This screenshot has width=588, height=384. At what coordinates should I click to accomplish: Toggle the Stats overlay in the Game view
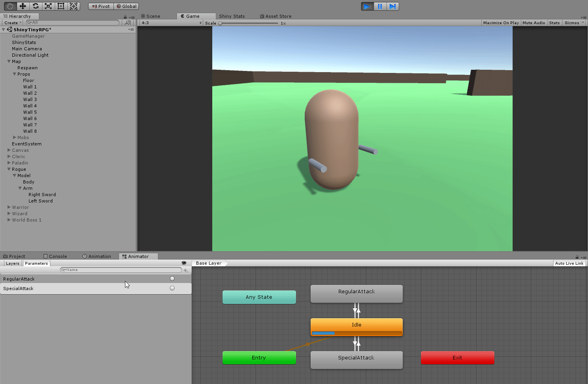coord(555,23)
